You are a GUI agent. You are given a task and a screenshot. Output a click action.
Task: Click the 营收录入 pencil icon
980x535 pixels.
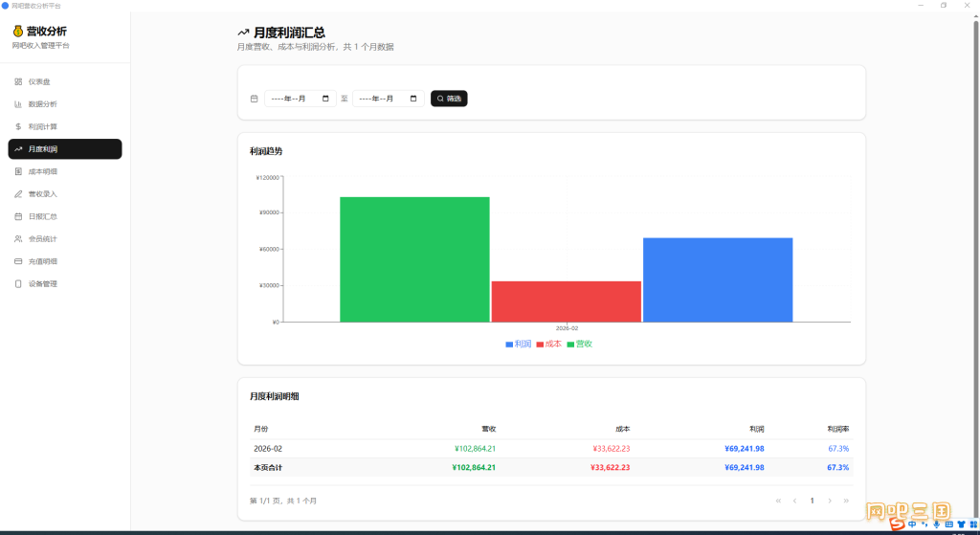(18, 194)
